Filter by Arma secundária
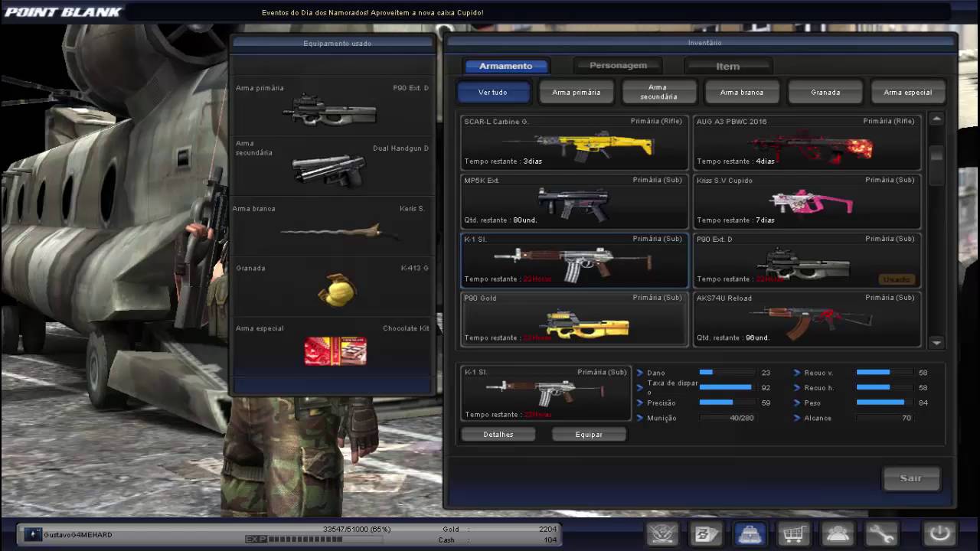The width and height of the screenshot is (980, 551). point(658,92)
